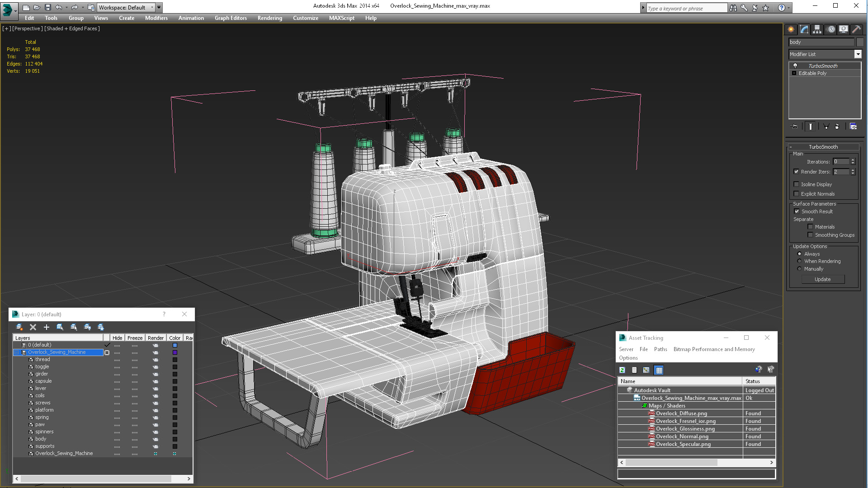Switch to the Utilities hammer panel
This screenshot has height=488, width=868.
click(856, 29)
